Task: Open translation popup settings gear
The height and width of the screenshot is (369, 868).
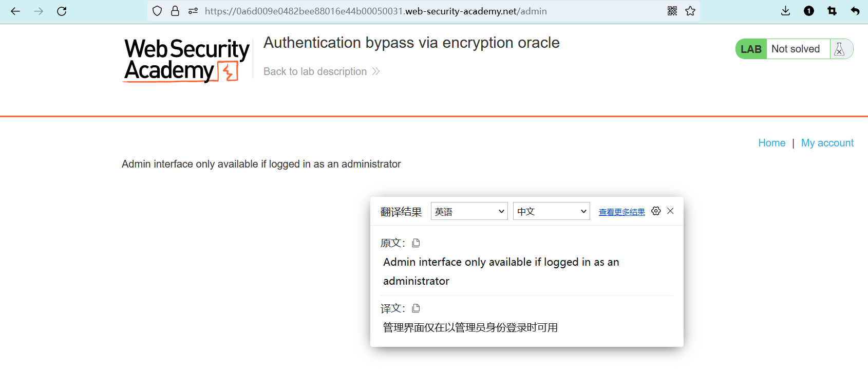Action: pos(656,211)
